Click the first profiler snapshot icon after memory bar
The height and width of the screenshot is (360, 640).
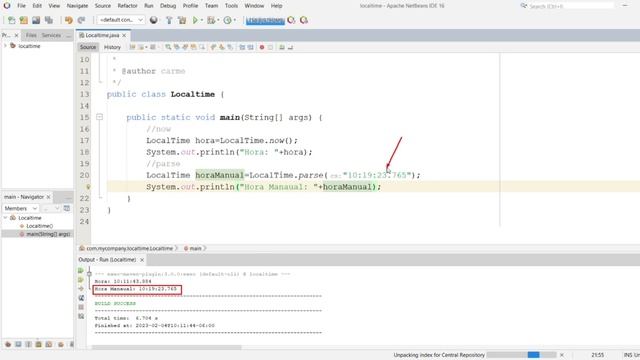(291, 20)
